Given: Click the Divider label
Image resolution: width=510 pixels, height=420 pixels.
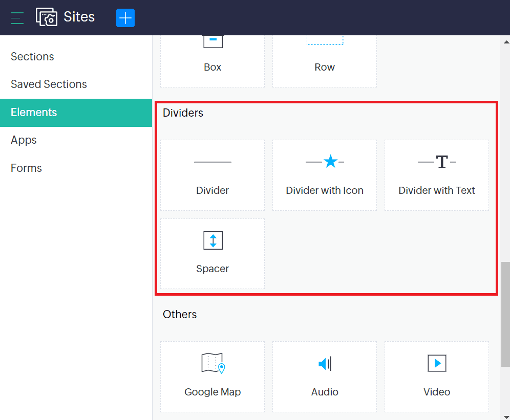Looking at the screenshot, I should click(x=213, y=190).
